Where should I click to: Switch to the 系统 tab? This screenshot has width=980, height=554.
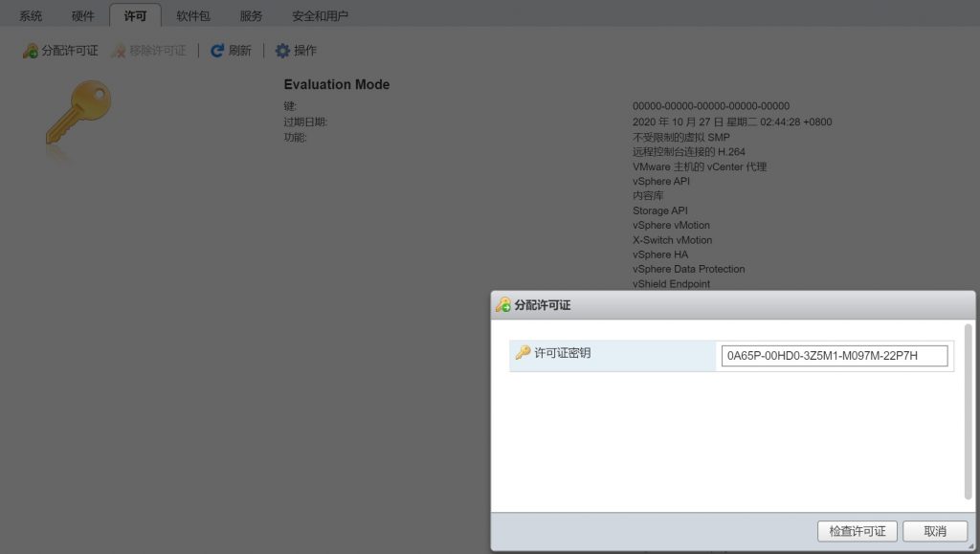pyautogui.click(x=31, y=16)
